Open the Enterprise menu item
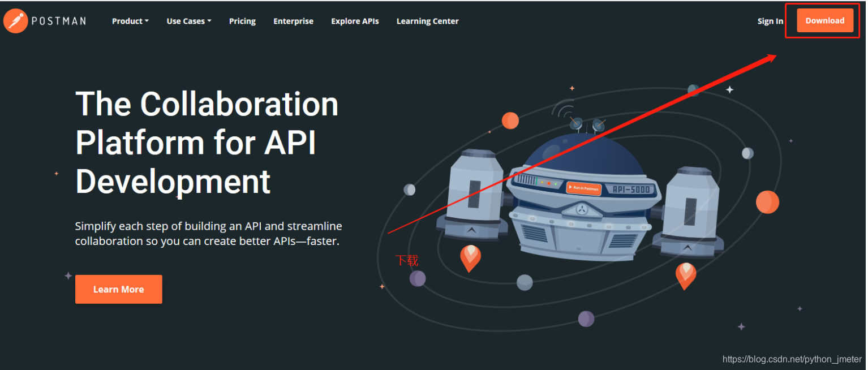This screenshot has width=868, height=370. point(293,21)
